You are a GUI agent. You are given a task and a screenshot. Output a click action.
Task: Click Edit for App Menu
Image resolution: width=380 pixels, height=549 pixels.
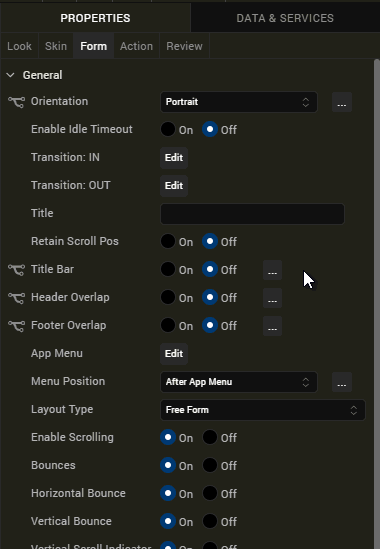click(174, 354)
